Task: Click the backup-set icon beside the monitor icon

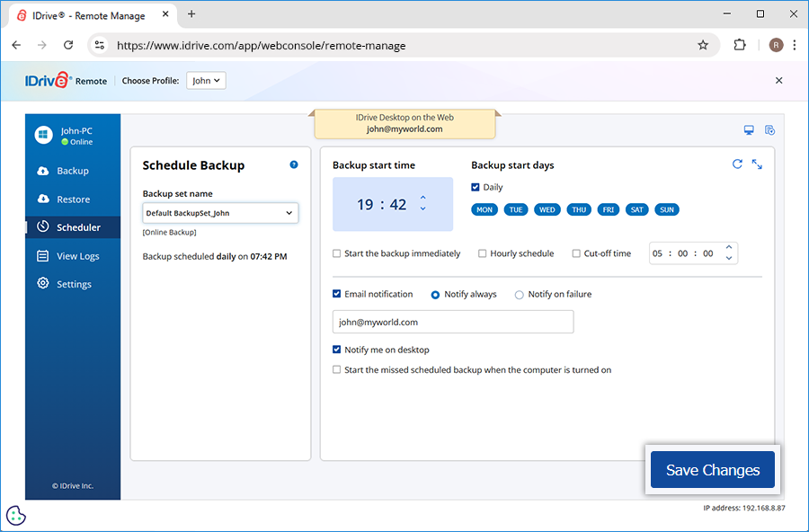Action: (769, 130)
